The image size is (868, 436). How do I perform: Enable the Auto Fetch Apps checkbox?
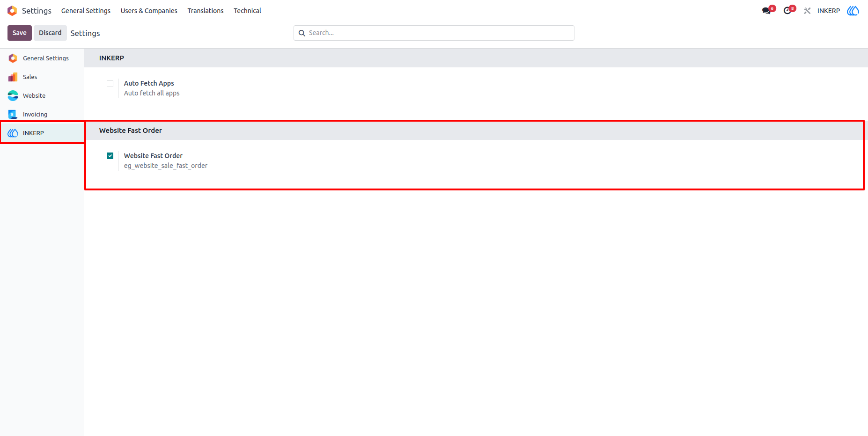(110, 84)
